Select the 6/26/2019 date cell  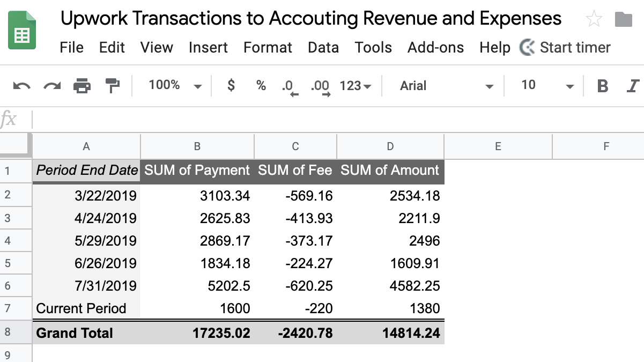tap(86, 263)
